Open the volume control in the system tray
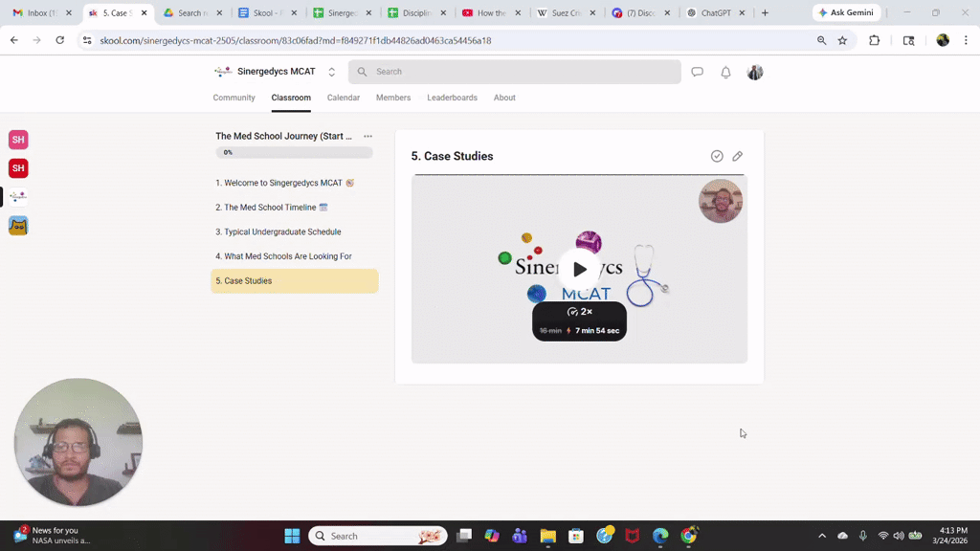This screenshot has height=551, width=980. coord(899,536)
